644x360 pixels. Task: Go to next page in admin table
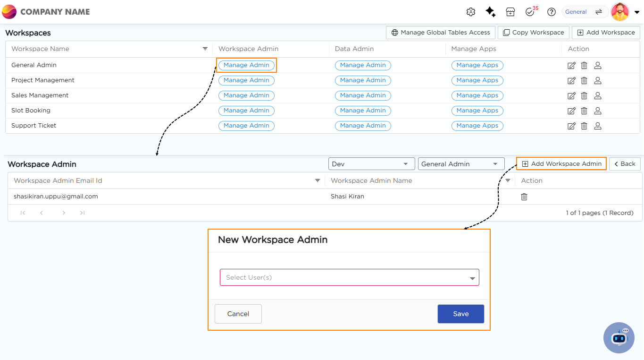click(64, 213)
